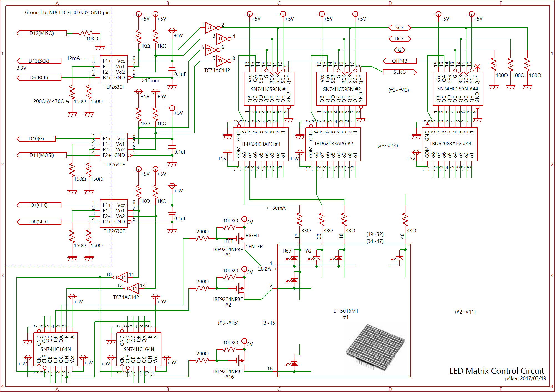Click the 200Ω gate resistor of IRF9204NPBF #16

pyautogui.click(x=202, y=360)
